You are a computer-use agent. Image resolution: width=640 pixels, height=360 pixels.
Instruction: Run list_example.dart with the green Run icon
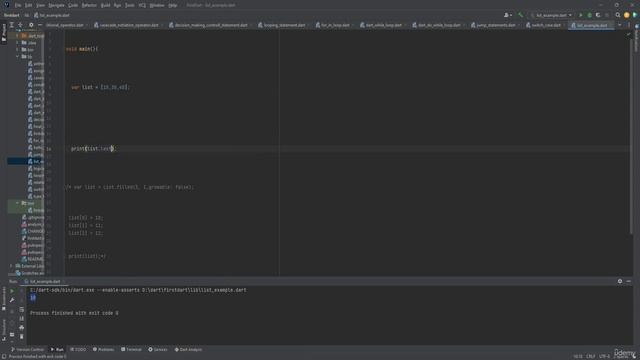click(x=581, y=15)
